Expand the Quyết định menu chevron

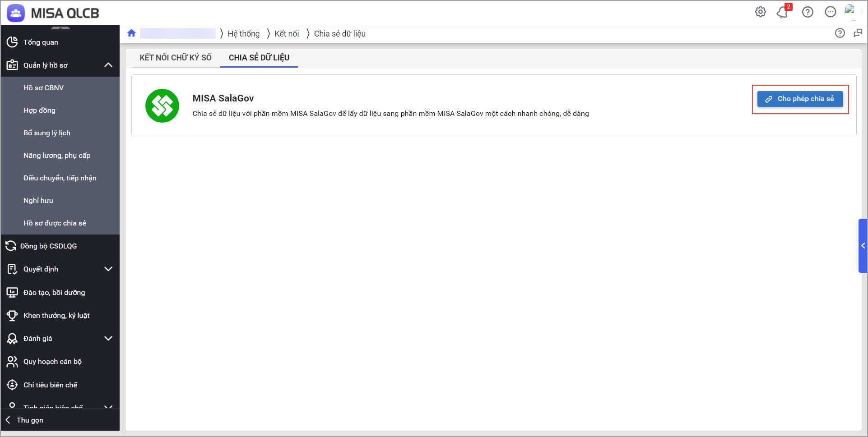tap(108, 269)
